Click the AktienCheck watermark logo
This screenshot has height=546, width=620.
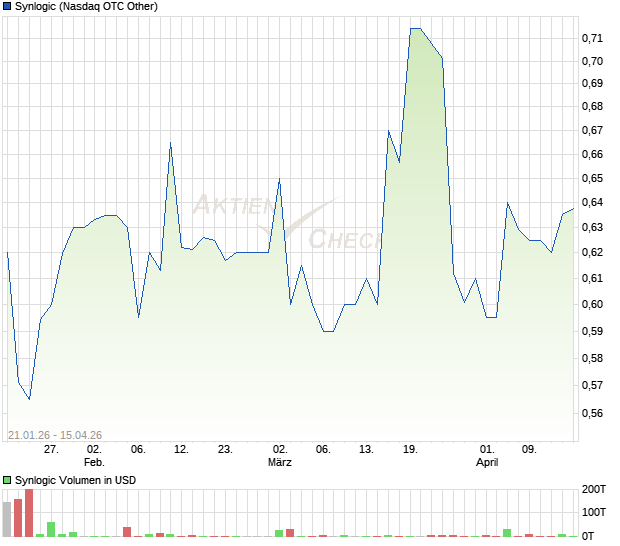coord(285,223)
